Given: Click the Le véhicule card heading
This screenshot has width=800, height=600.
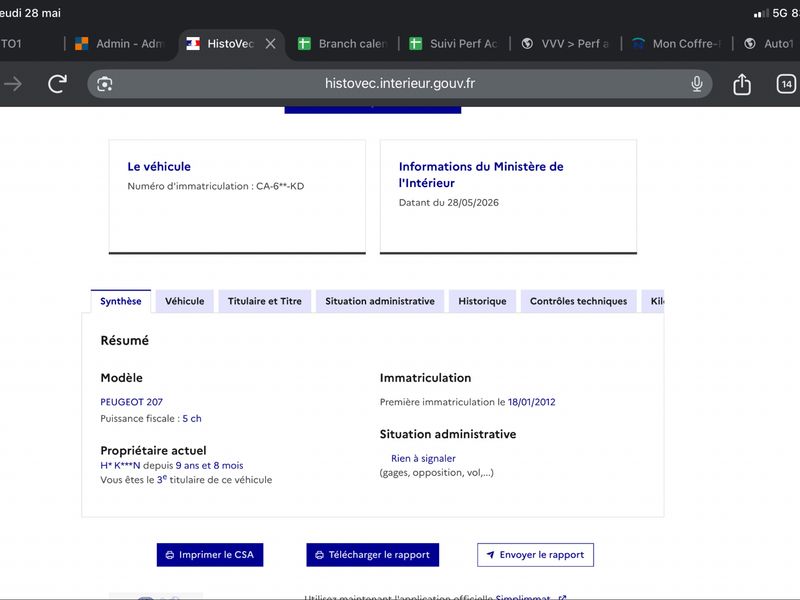Looking at the screenshot, I should tap(159, 166).
